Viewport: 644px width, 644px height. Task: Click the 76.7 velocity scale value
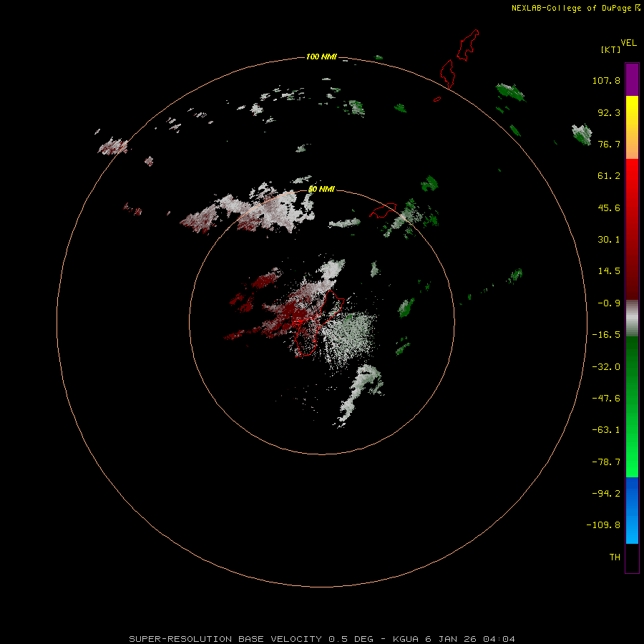tap(609, 144)
